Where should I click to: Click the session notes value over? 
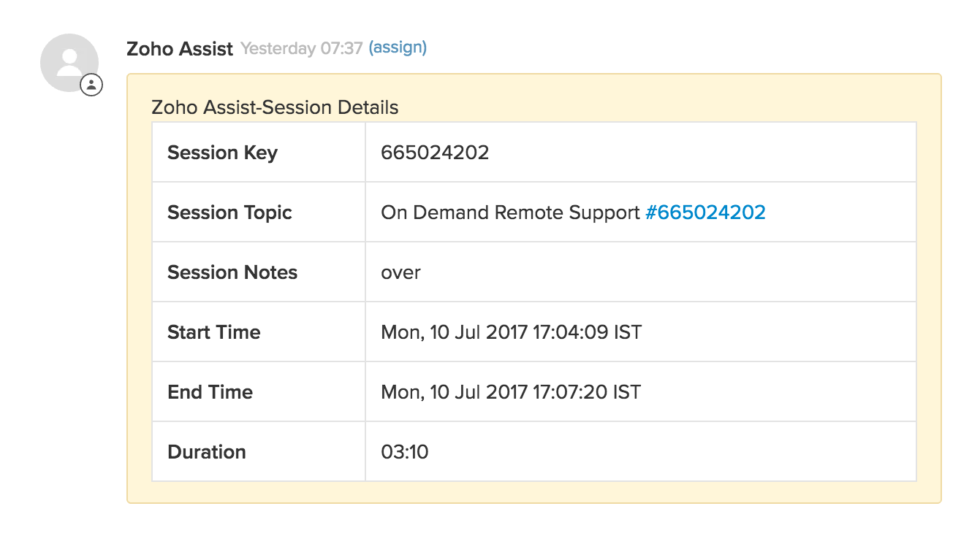pyautogui.click(x=400, y=272)
